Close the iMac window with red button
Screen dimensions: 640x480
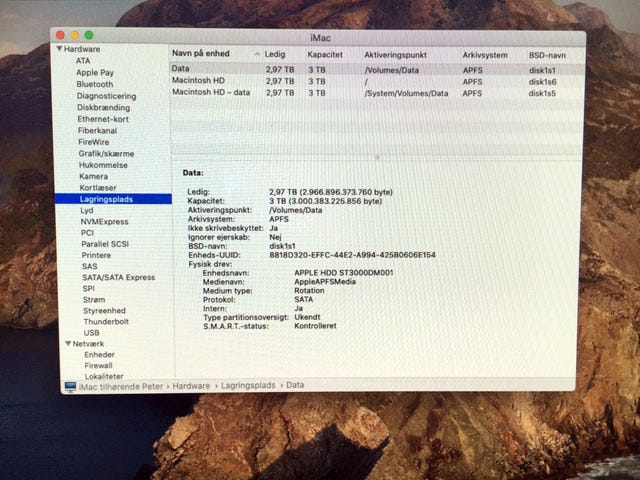pyautogui.click(x=60, y=35)
